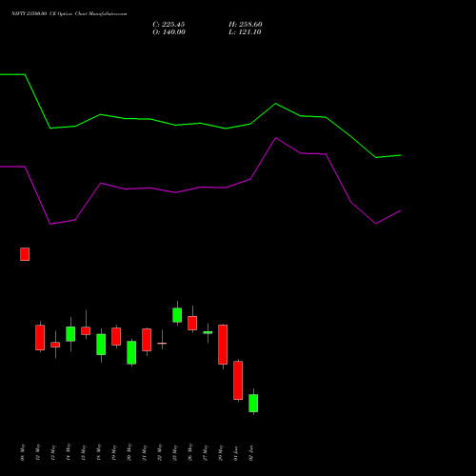Click the green candle above 02 Jun
This screenshot has width=476, height=476.
(253, 403)
